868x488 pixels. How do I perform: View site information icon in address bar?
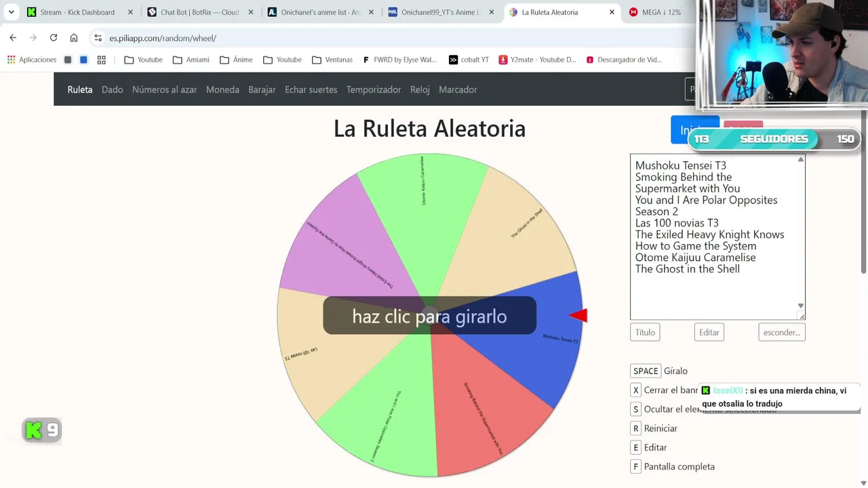(98, 38)
